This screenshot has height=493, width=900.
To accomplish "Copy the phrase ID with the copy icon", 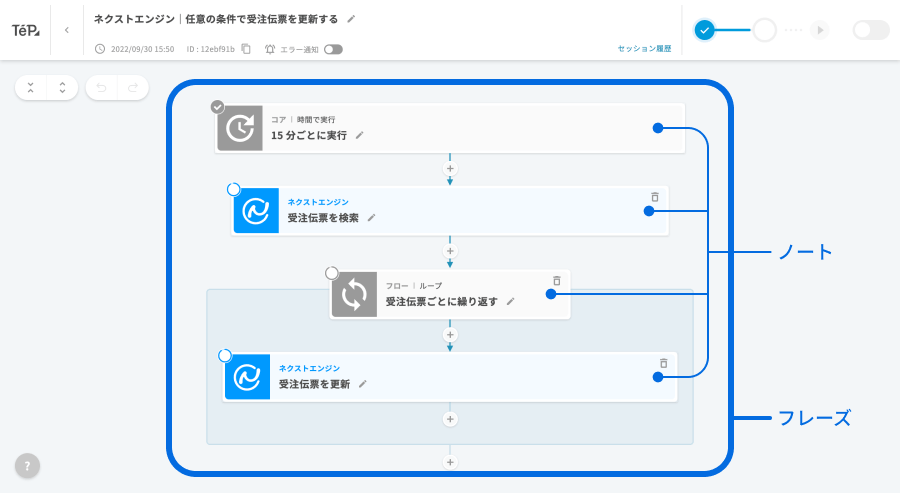I will [x=246, y=49].
